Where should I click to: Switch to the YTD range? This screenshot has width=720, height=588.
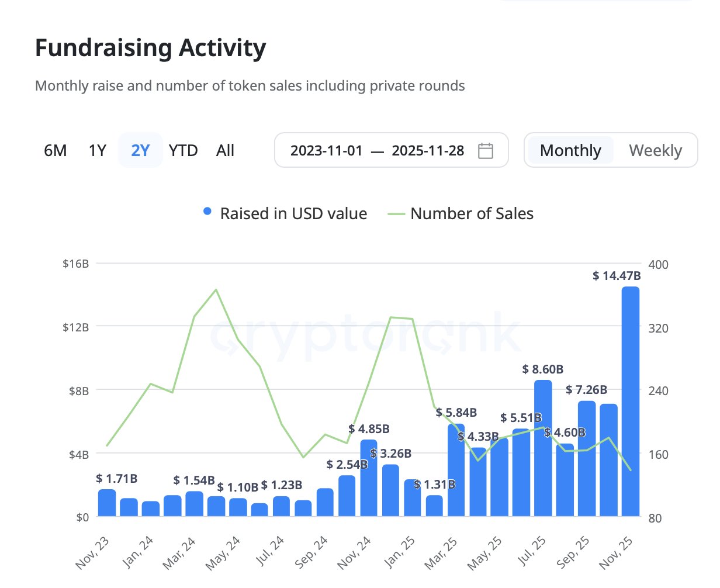click(x=183, y=151)
